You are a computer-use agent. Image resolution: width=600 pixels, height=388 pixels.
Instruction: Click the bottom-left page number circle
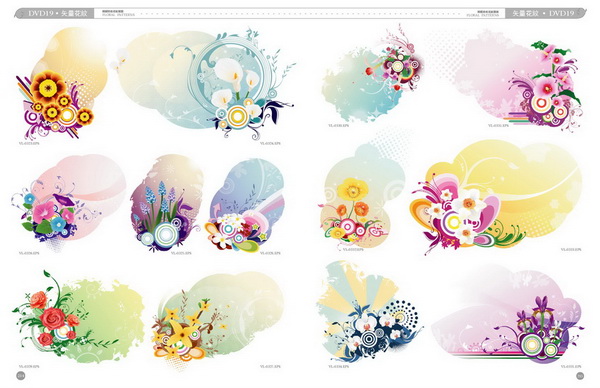pos(21,376)
